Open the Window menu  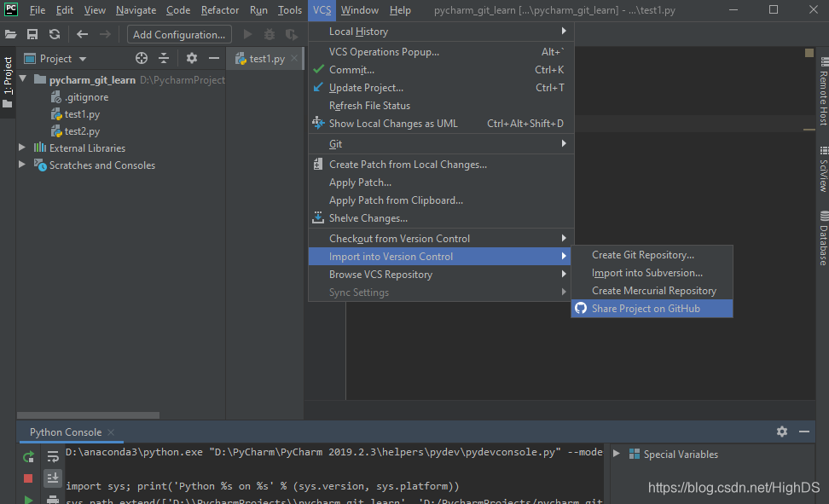point(360,10)
